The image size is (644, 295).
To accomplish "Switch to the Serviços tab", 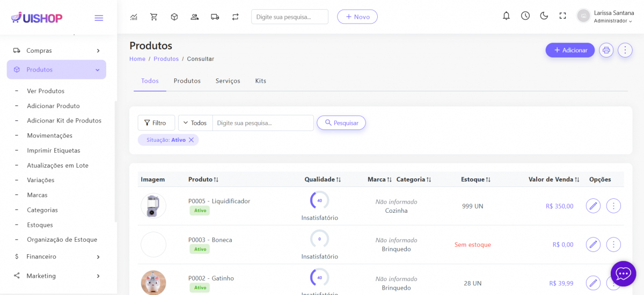I will [228, 81].
